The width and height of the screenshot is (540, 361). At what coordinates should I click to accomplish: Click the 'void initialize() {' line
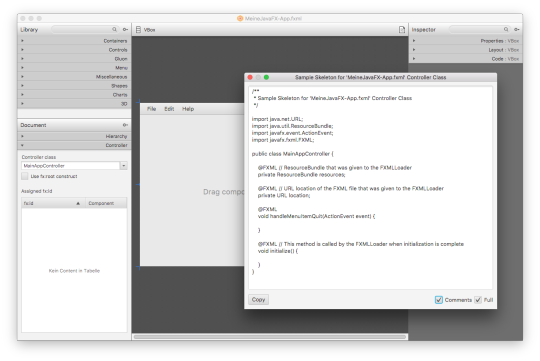coord(278,251)
